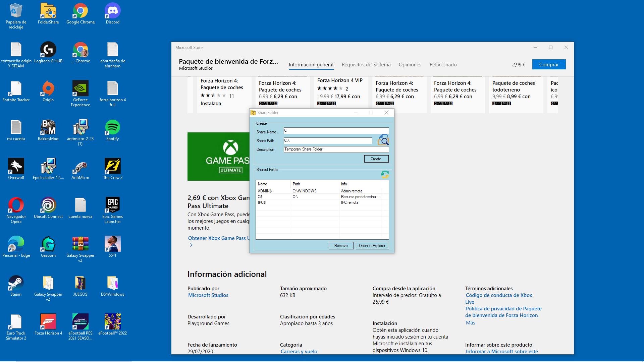
Task: Open the Spotify desktop shortcut
Action: click(x=112, y=128)
